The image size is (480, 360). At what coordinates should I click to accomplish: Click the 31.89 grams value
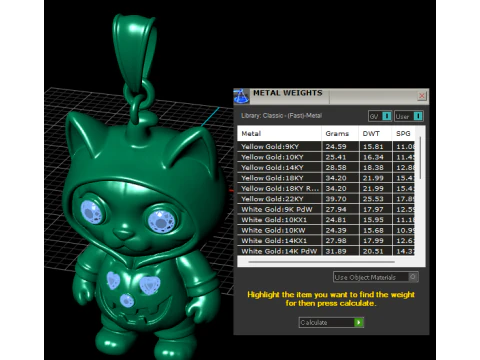point(336,251)
